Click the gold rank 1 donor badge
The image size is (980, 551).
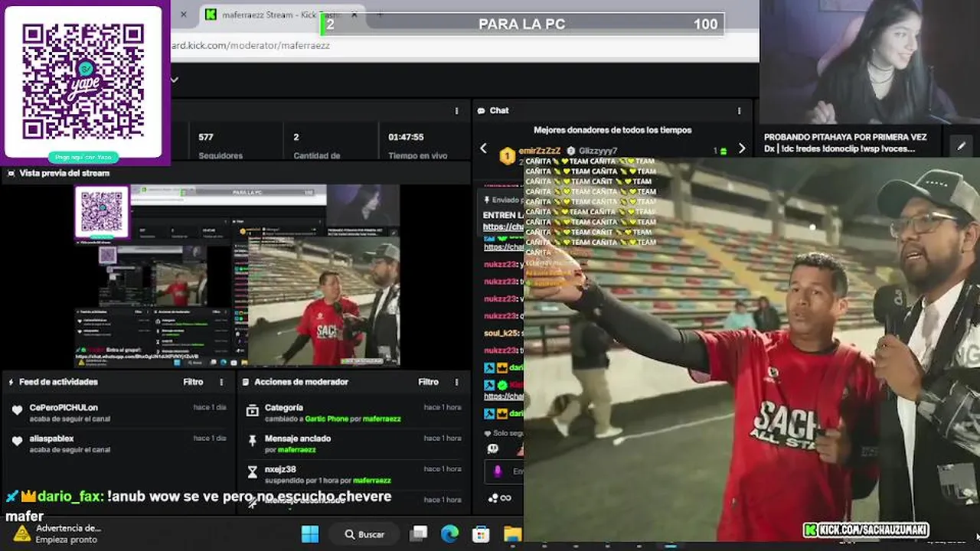point(507,157)
